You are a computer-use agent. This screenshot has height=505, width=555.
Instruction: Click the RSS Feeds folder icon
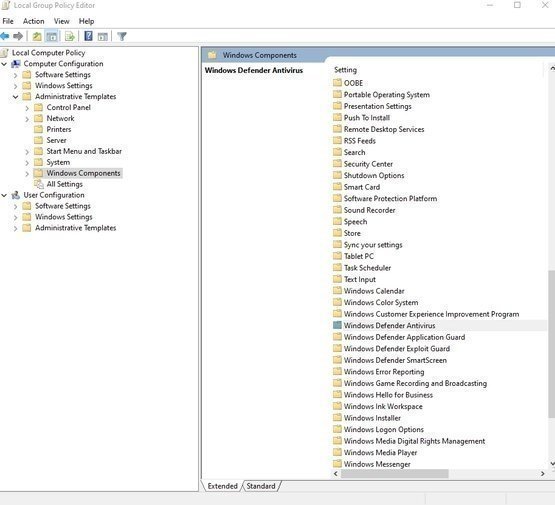(x=337, y=140)
